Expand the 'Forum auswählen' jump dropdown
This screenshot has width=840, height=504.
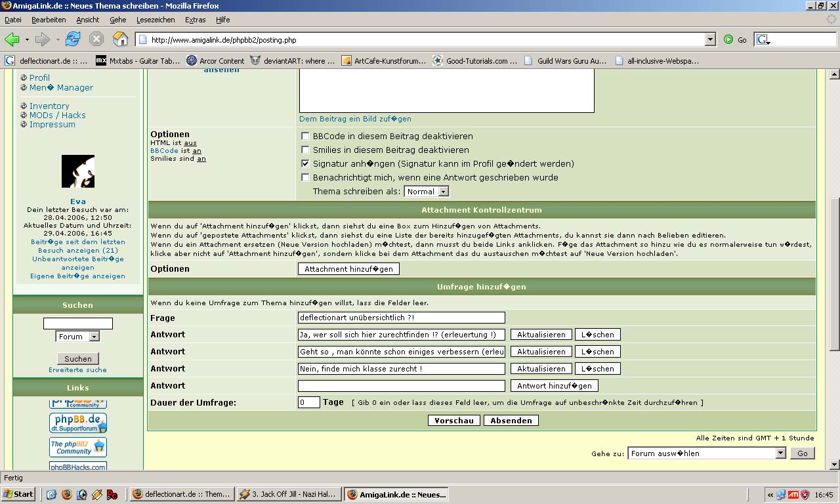(x=707, y=453)
